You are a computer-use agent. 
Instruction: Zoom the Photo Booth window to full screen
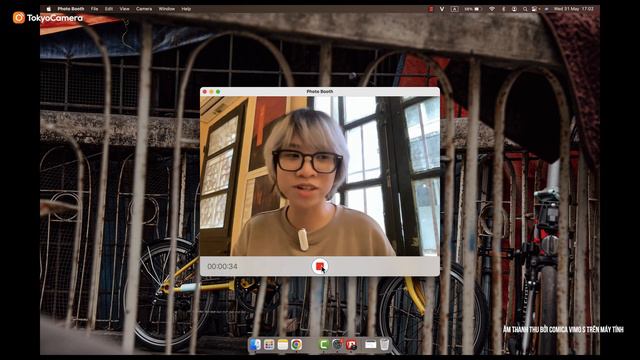pos(218,92)
